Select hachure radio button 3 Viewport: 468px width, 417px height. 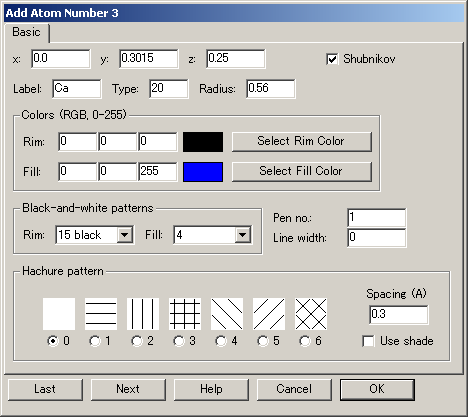179,341
